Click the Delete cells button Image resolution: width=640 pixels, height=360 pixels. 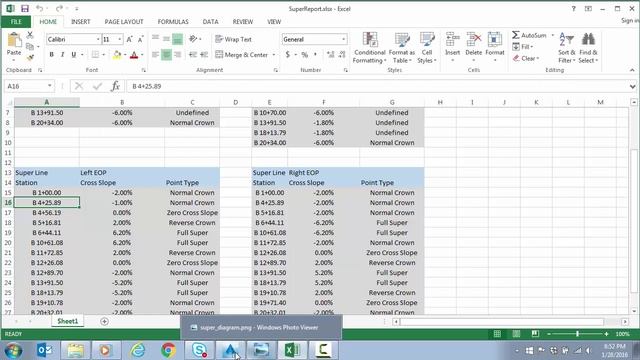(x=473, y=48)
